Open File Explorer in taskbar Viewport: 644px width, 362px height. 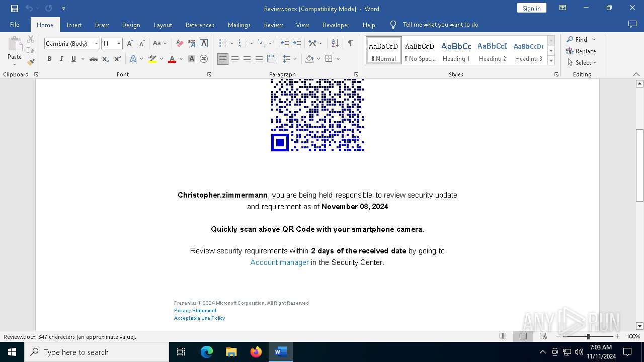(x=231, y=352)
